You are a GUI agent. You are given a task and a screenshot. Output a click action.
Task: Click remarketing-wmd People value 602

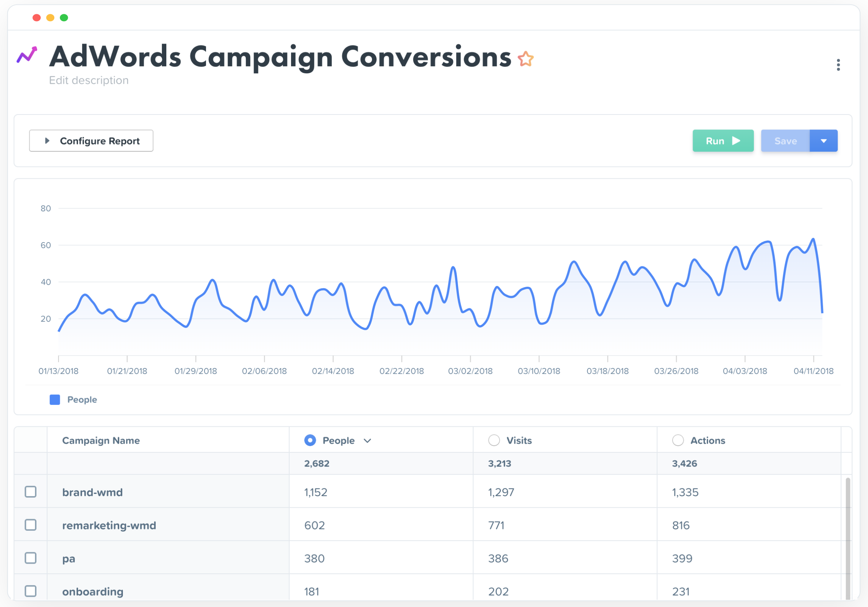[x=314, y=525]
